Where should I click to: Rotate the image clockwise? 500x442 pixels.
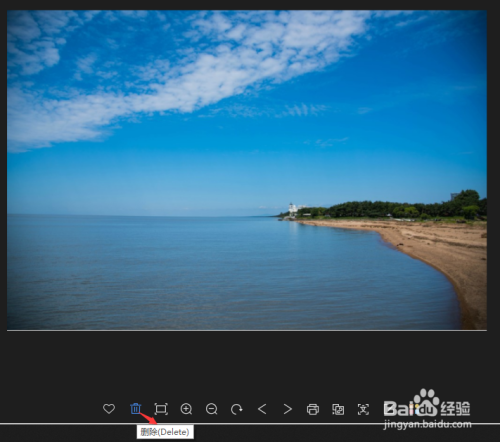pyautogui.click(x=237, y=409)
